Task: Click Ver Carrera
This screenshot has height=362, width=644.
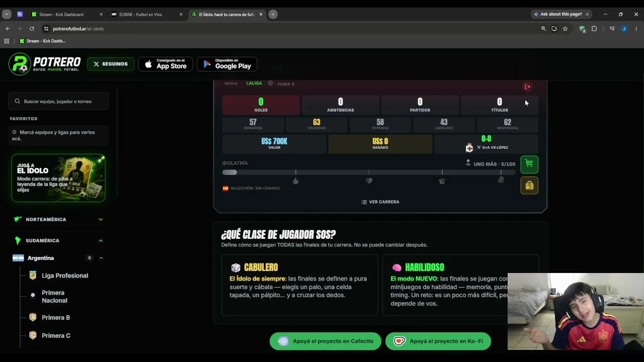Action: 380,202
